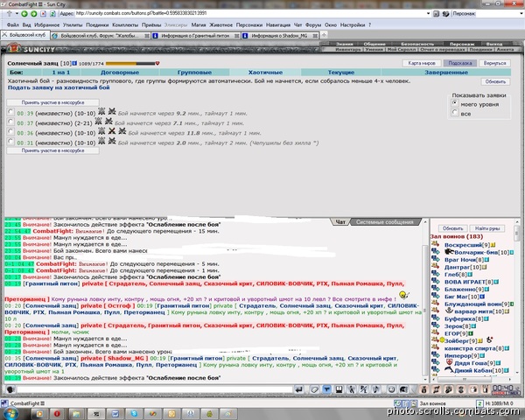The image size is (525, 420).
Task: Click private message icon beside Воскресший
Action: 435,243
